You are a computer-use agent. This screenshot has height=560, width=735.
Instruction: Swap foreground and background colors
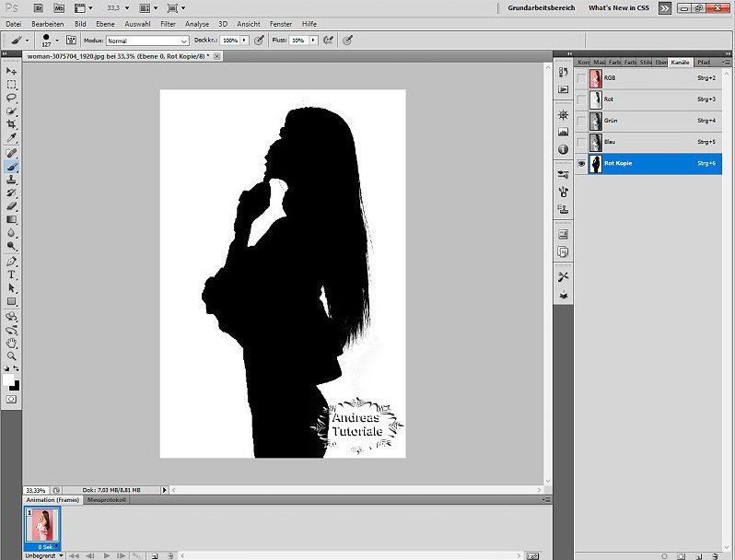point(17,368)
